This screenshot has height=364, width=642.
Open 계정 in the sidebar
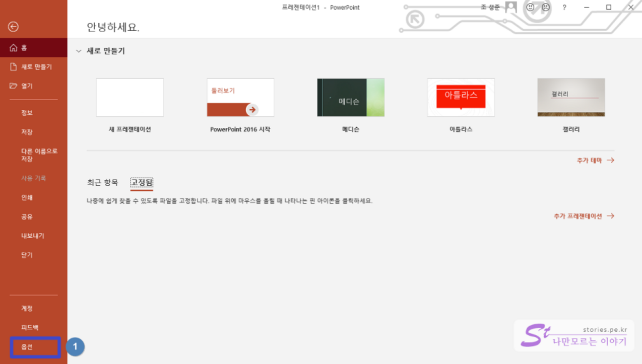27,308
